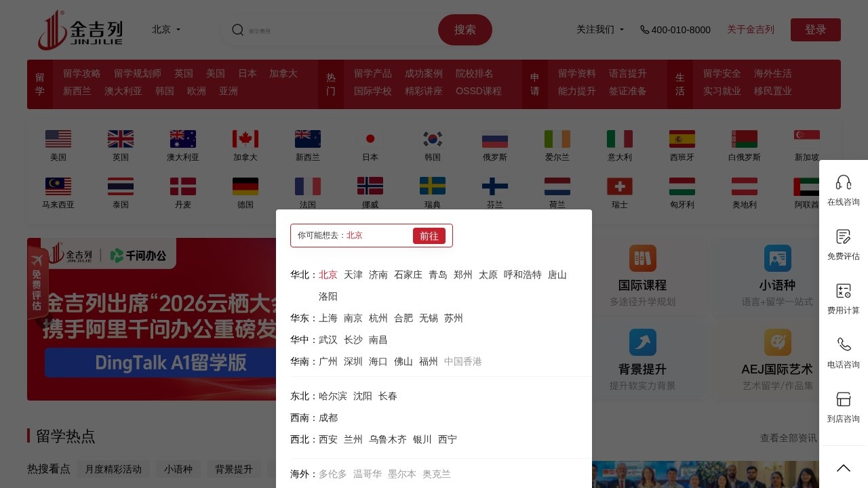Select the 马来西亚 flag icon
Screen dimensions: 868x488
click(58, 186)
